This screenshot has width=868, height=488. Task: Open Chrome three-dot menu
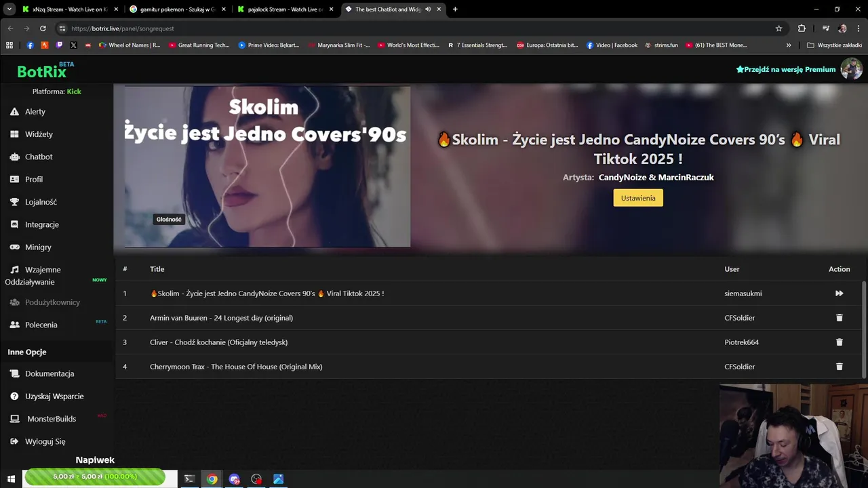tap(859, 28)
